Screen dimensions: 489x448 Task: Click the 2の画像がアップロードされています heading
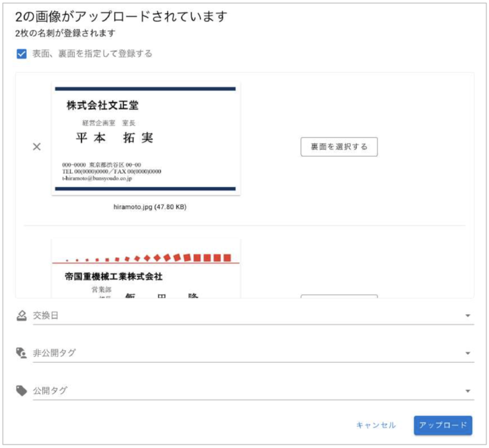tap(121, 17)
